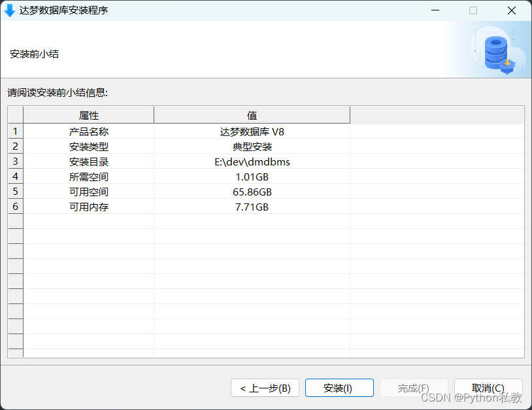Click the 值 column header
This screenshot has height=410, width=532.
(x=252, y=115)
